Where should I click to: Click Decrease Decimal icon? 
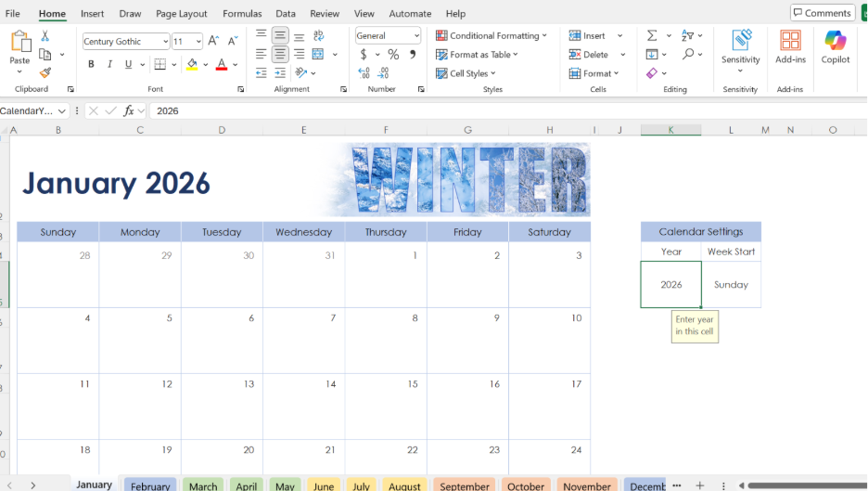pos(383,72)
